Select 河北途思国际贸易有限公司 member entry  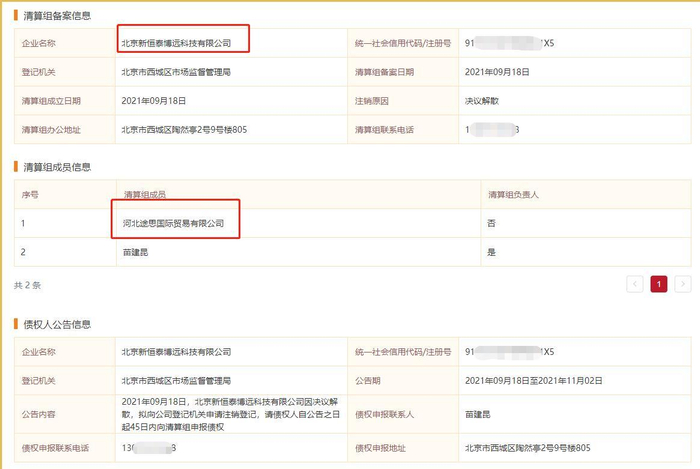[173, 223]
